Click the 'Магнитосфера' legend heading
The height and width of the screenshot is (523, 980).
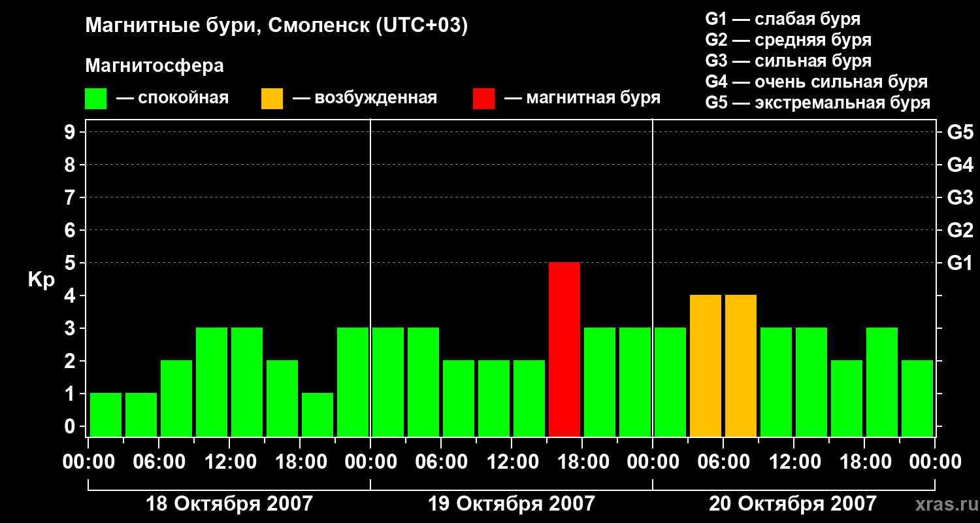tap(155, 66)
